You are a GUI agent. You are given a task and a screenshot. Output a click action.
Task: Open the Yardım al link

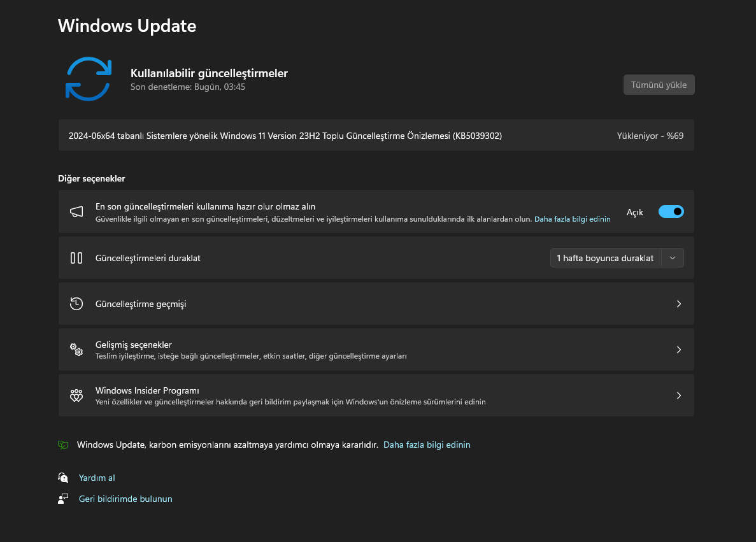click(97, 478)
